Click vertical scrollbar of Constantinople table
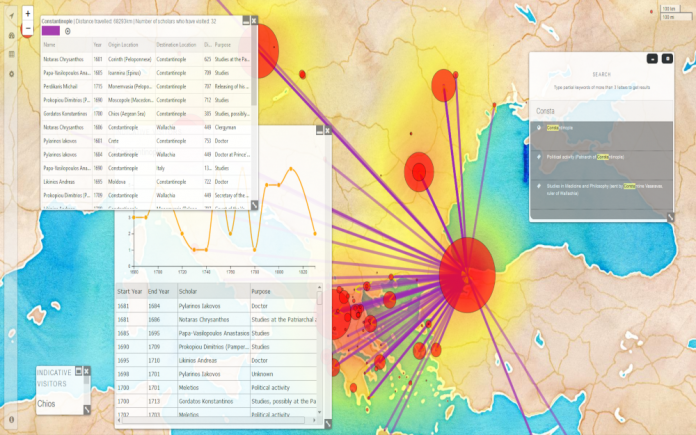Screen dimensions: 696x435 click(x=254, y=72)
